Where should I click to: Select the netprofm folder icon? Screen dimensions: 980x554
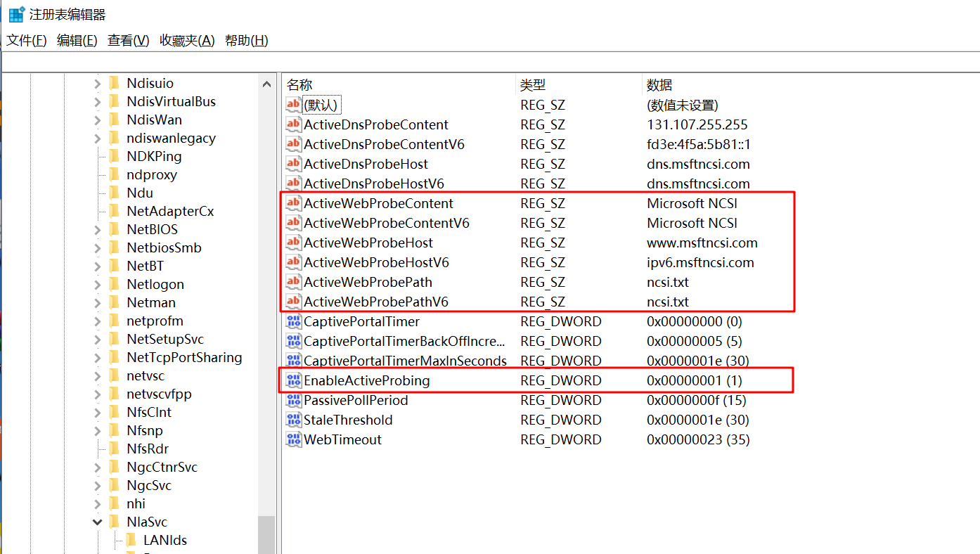pyautogui.click(x=115, y=321)
